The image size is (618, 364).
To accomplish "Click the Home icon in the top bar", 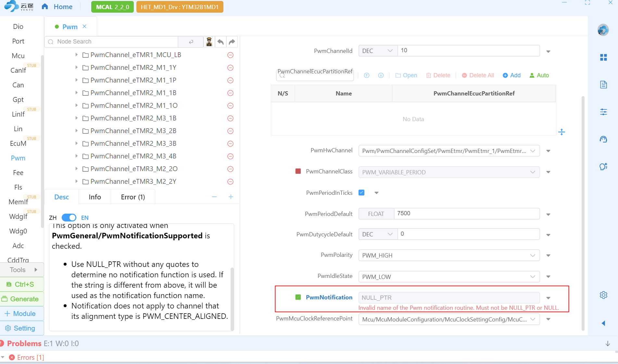I will (45, 6).
